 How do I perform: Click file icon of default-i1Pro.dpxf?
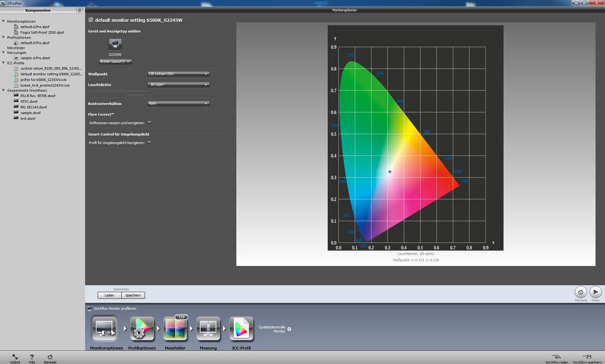16,27
